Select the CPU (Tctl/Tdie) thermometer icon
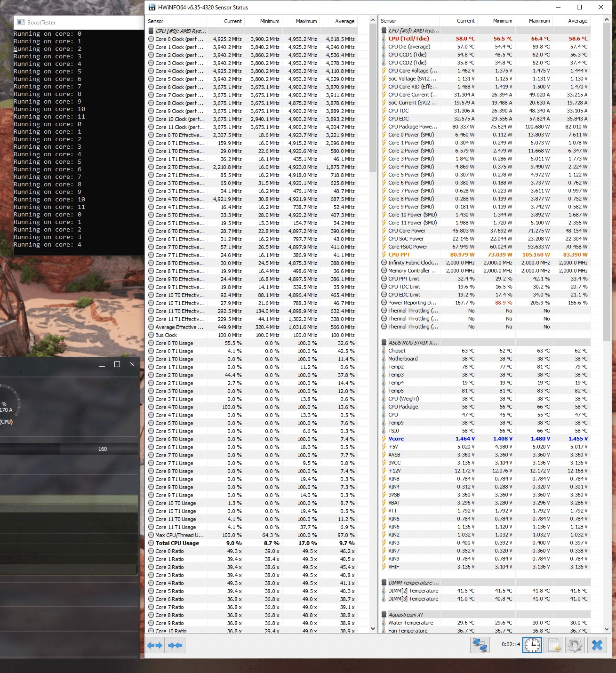 click(x=384, y=39)
